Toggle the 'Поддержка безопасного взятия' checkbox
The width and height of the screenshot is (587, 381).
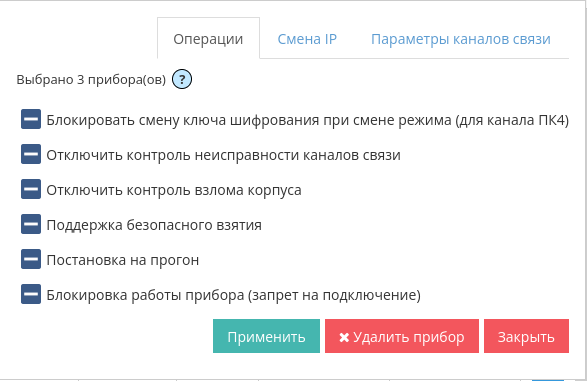31,224
